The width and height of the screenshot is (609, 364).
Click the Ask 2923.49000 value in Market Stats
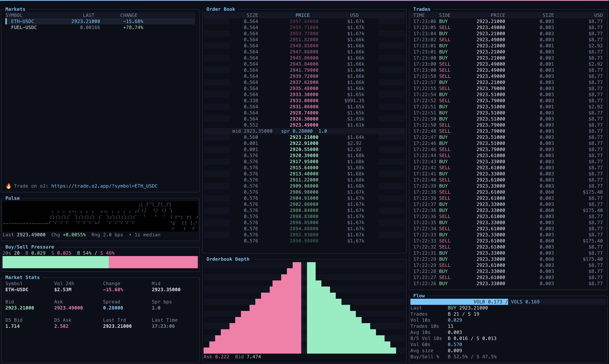pos(69,308)
